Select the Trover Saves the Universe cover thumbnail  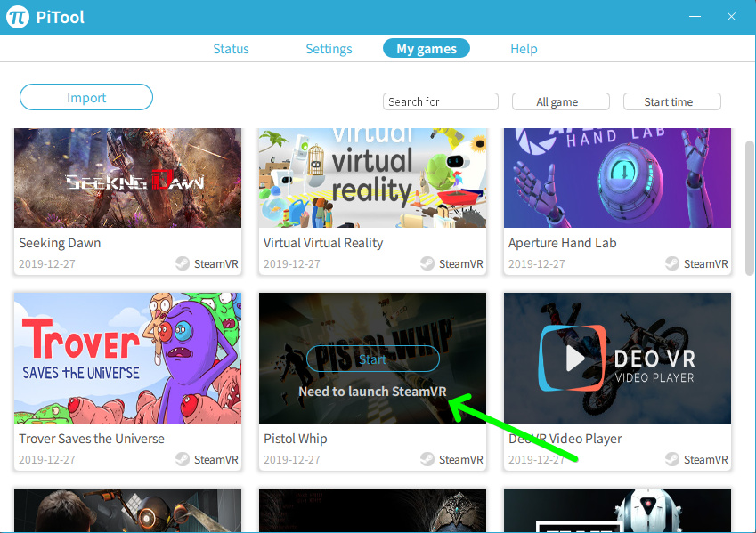point(127,358)
